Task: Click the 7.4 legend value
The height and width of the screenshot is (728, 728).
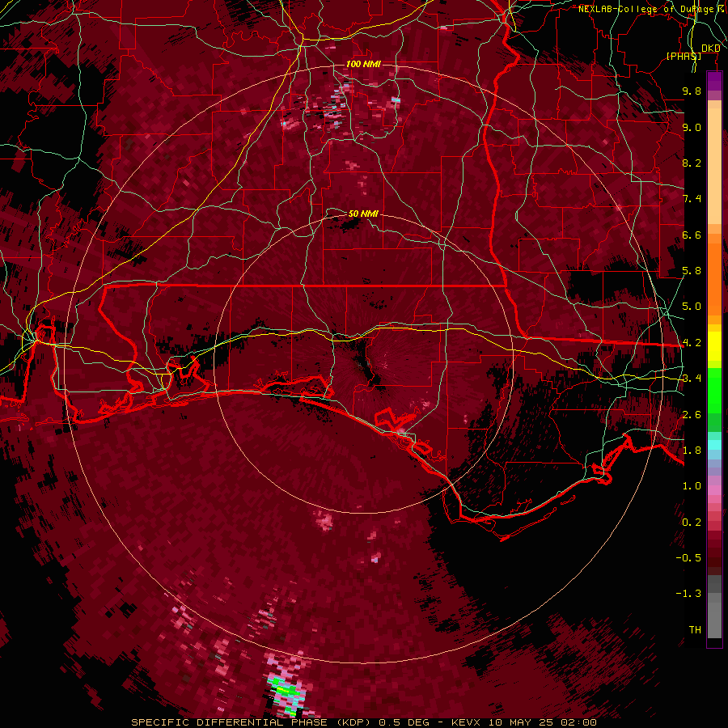Action: tap(692, 199)
